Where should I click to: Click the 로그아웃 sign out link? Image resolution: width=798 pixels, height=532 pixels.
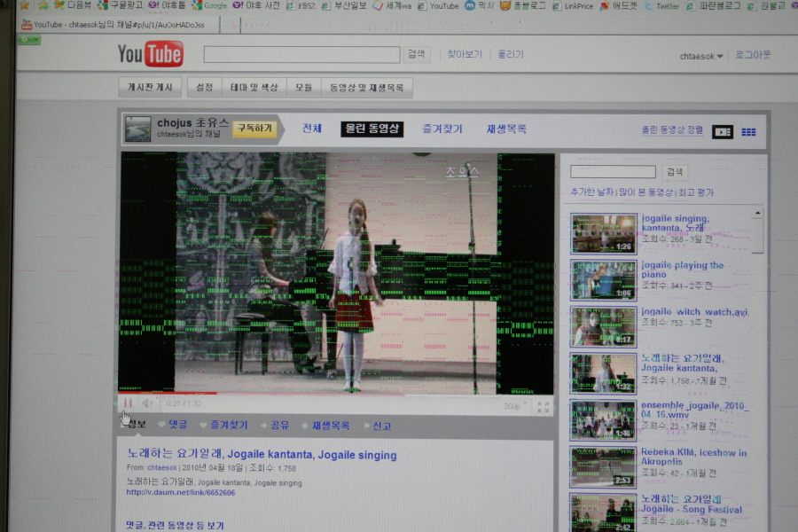(x=753, y=54)
